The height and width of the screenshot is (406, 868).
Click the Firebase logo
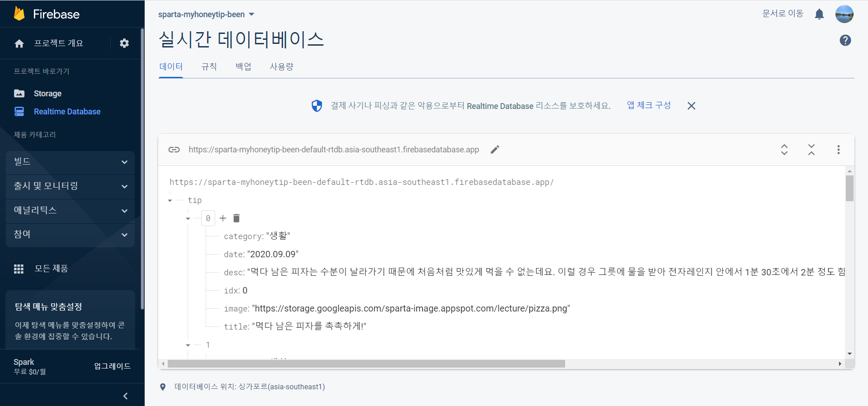pos(47,14)
